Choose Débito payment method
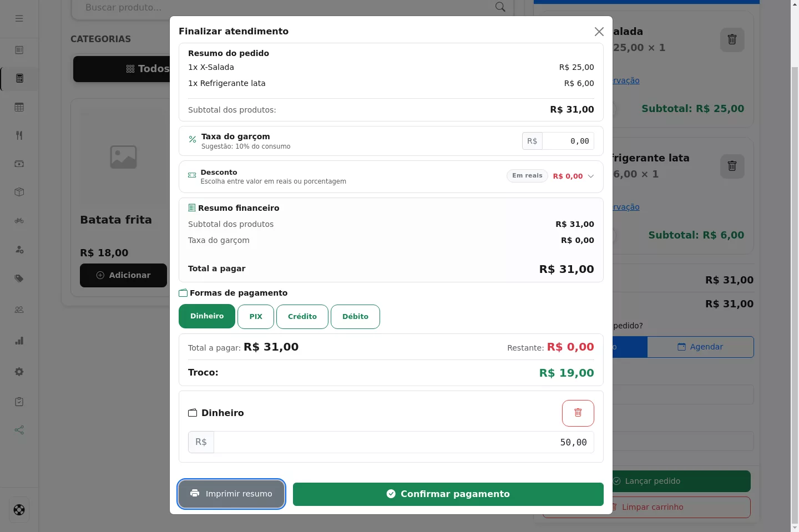Image resolution: width=799 pixels, height=532 pixels. pyautogui.click(x=355, y=316)
